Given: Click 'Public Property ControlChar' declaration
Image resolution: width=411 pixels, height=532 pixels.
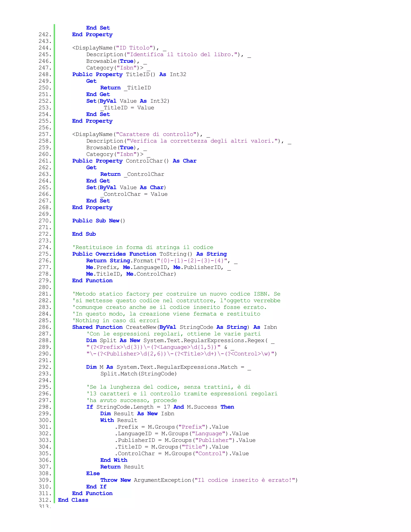Looking at the screenshot, I should coord(134,161).
